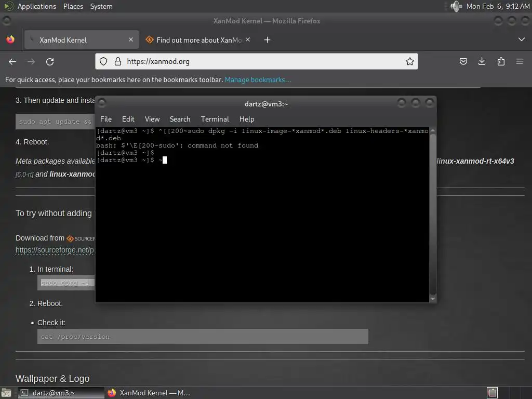Viewport: 532px width, 399px height.
Task: Click the sudo dpkg -i code snippet
Action: (66, 283)
